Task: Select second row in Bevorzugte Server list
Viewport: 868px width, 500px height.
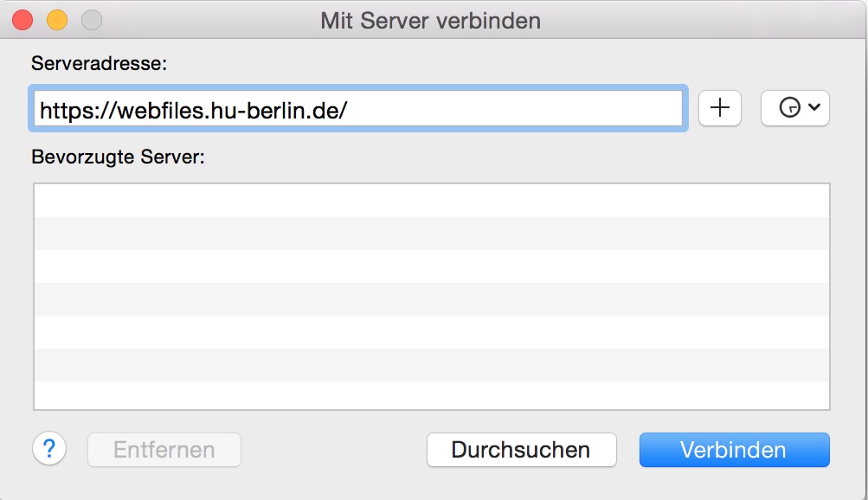Action: tap(431, 234)
